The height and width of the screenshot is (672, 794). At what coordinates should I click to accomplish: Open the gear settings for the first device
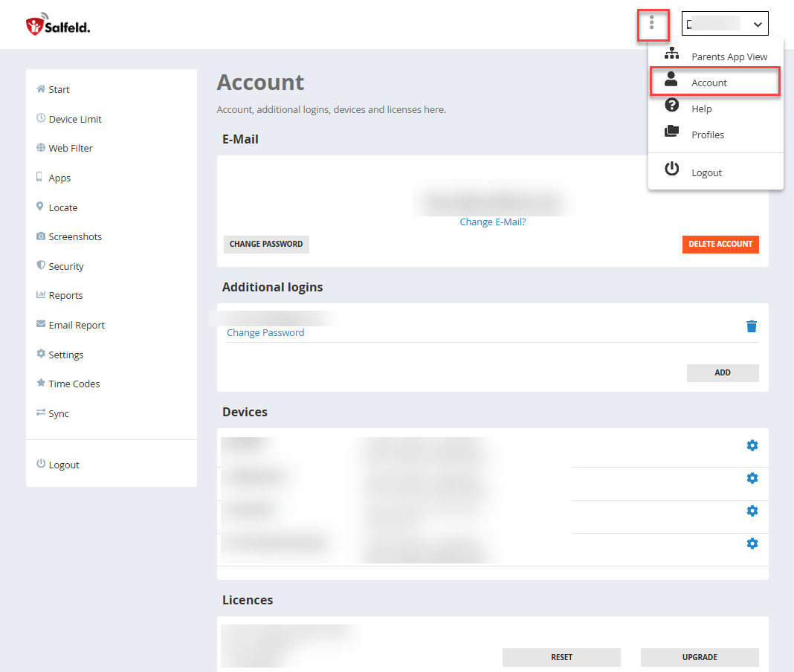[x=752, y=445]
